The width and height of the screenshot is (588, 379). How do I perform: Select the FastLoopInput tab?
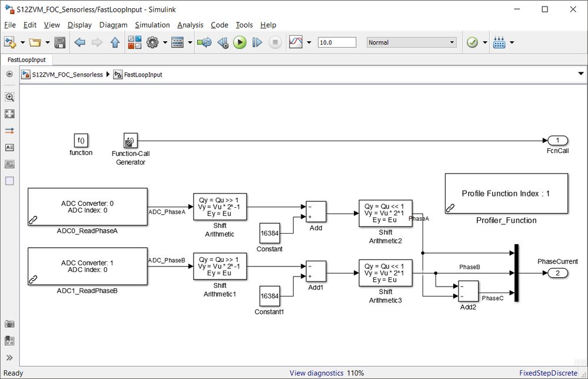point(26,59)
